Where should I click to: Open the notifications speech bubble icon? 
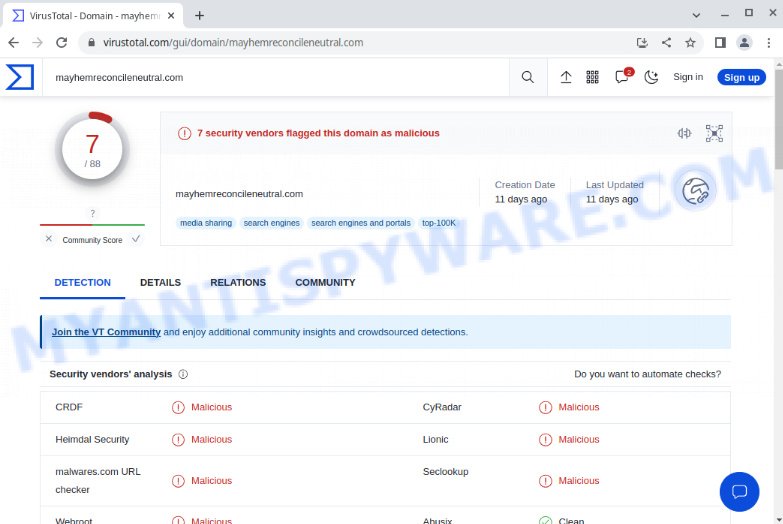[x=622, y=77]
